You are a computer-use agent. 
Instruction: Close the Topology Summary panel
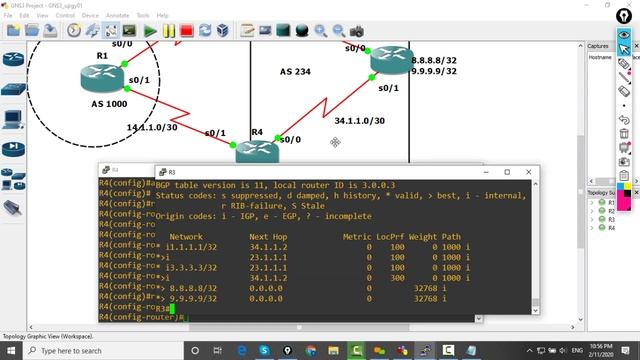click(x=636, y=192)
